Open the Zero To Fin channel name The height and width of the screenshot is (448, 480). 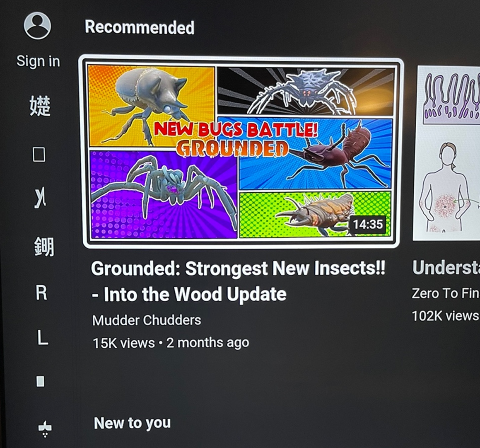[x=445, y=293]
